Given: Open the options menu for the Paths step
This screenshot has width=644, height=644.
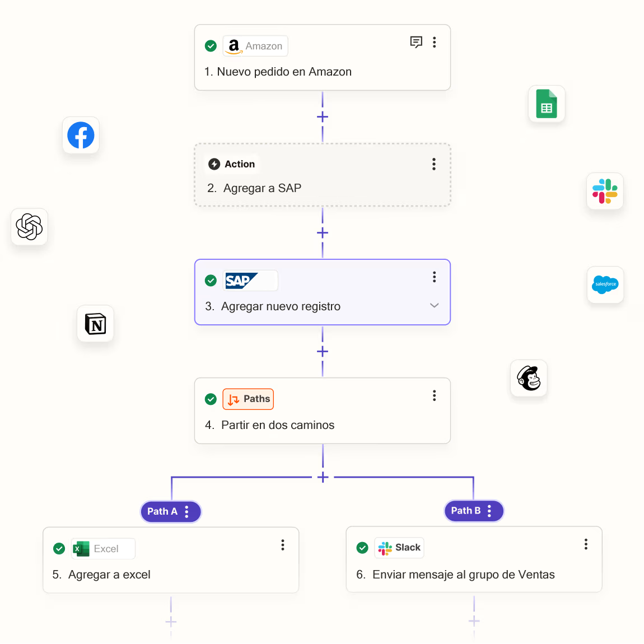Looking at the screenshot, I should [434, 396].
